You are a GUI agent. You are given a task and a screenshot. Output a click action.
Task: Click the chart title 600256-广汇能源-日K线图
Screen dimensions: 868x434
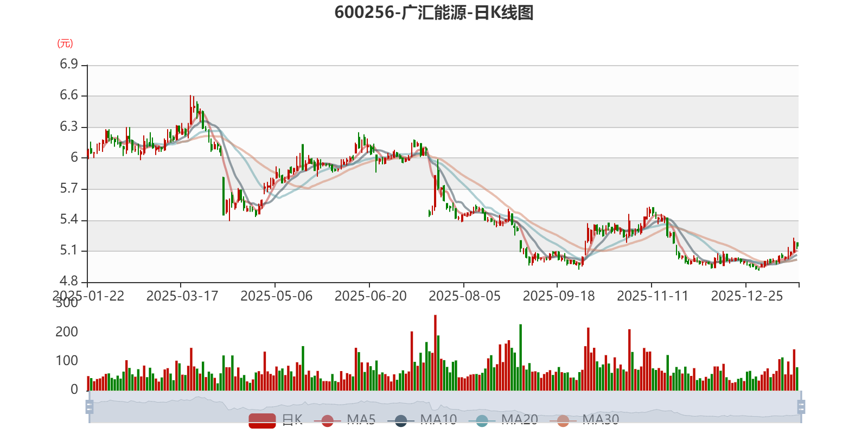434,12
